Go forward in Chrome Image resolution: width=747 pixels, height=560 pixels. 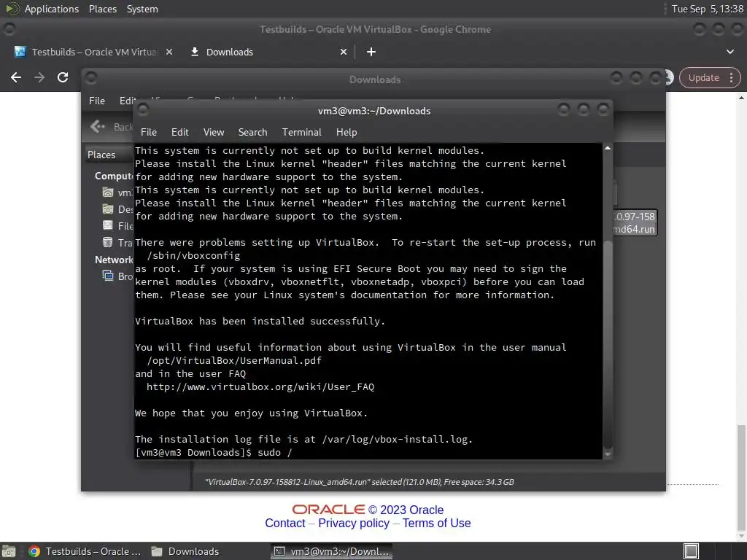[x=39, y=77]
